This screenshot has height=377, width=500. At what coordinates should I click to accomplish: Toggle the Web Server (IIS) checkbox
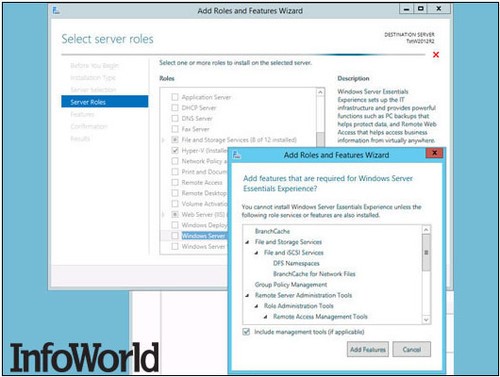point(175,214)
